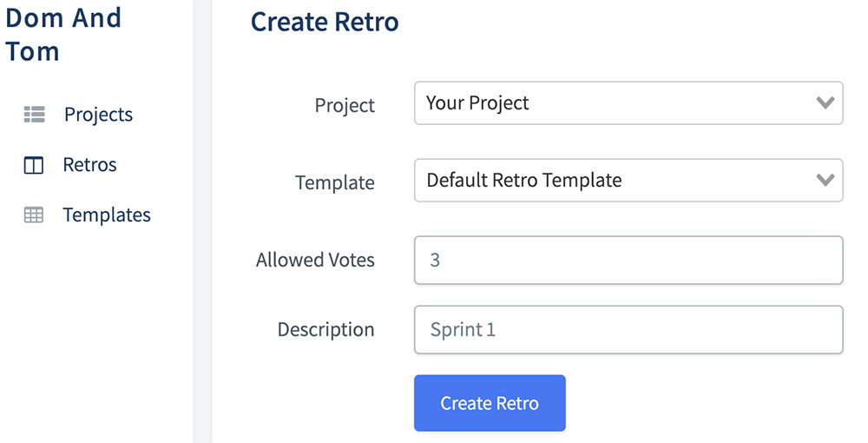
Task: Focus the Allowed Votes input field
Action: point(628,261)
